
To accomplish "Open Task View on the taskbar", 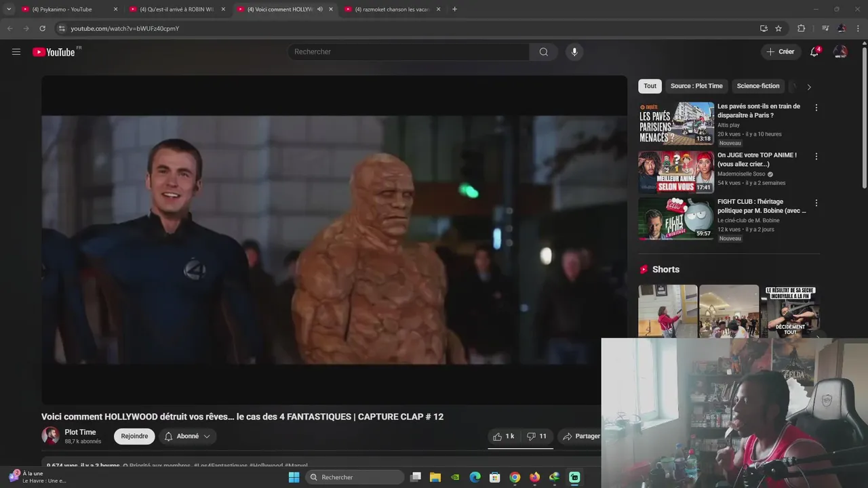I will [416, 477].
